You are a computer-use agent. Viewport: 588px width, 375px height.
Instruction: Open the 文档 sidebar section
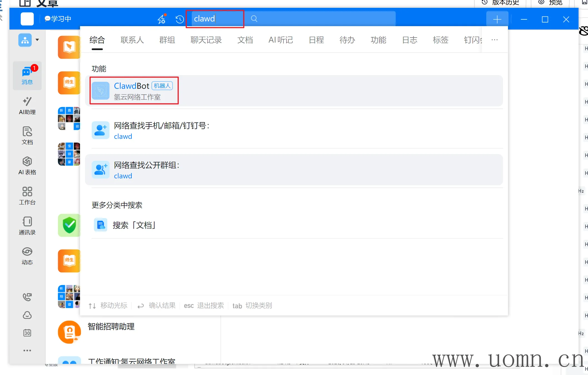pos(27,135)
